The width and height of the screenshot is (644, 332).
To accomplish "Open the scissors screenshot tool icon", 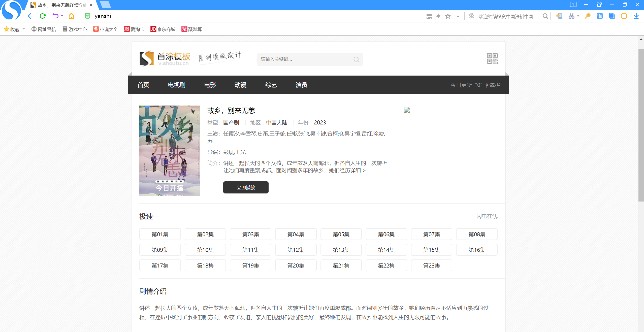I will tap(571, 16).
